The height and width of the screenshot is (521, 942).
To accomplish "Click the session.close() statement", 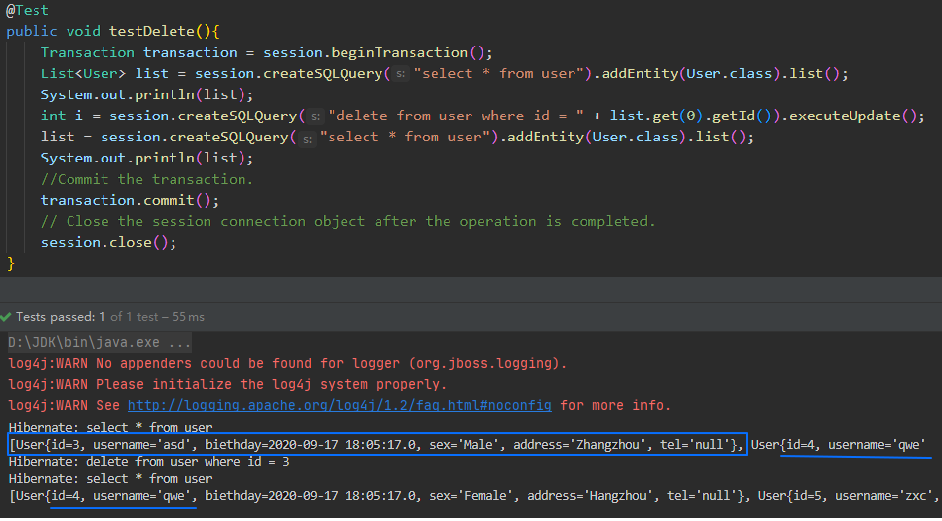I will [108, 242].
